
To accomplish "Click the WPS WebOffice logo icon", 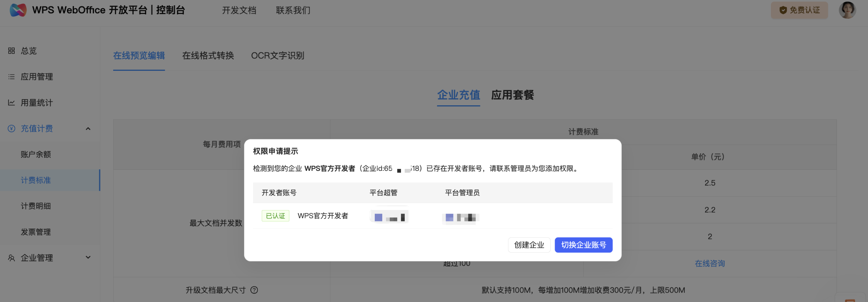I will click(x=18, y=10).
